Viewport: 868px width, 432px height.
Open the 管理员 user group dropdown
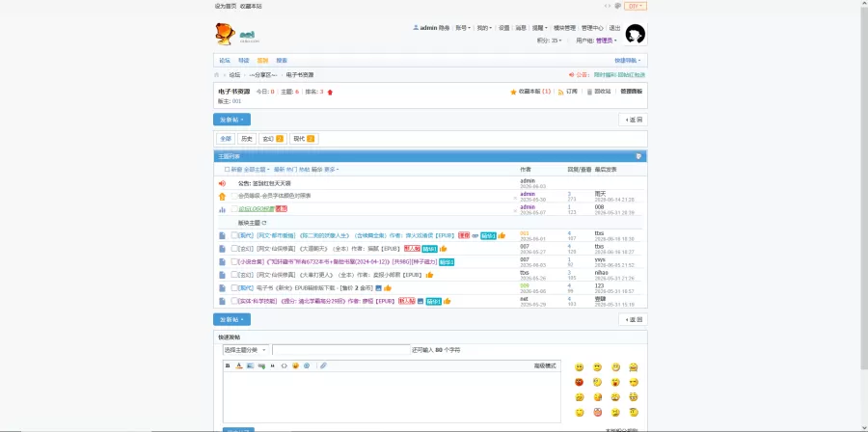coord(607,40)
